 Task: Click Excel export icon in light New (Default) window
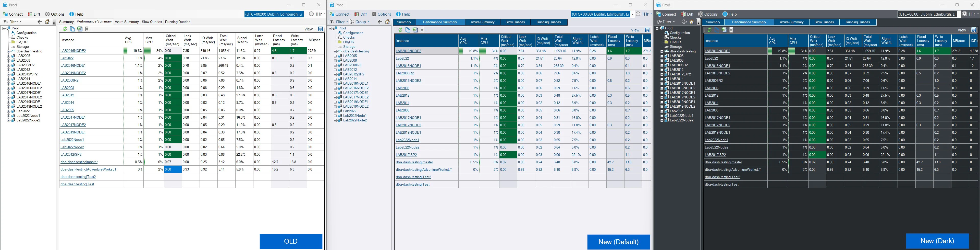tap(415, 30)
